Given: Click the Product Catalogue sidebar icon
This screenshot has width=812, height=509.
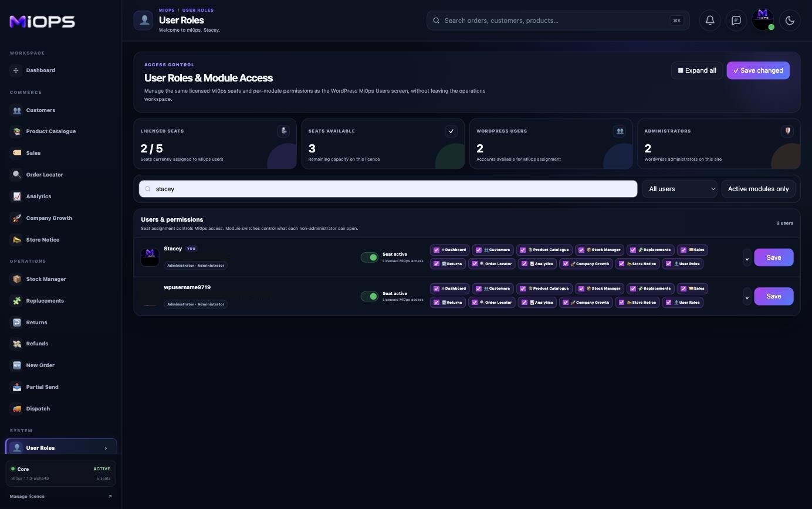Looking at the screenshot, I should click(x=16, y=131).
